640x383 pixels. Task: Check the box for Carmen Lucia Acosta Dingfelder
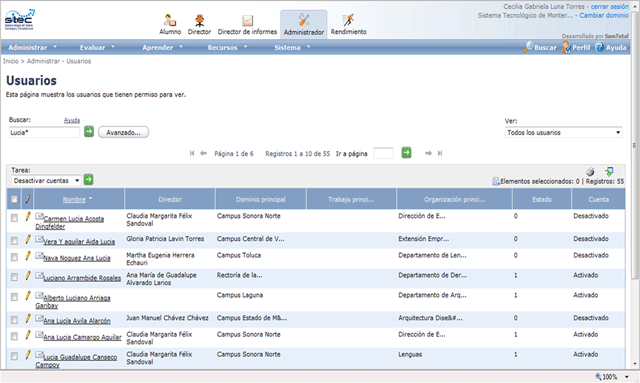point(14,218)
